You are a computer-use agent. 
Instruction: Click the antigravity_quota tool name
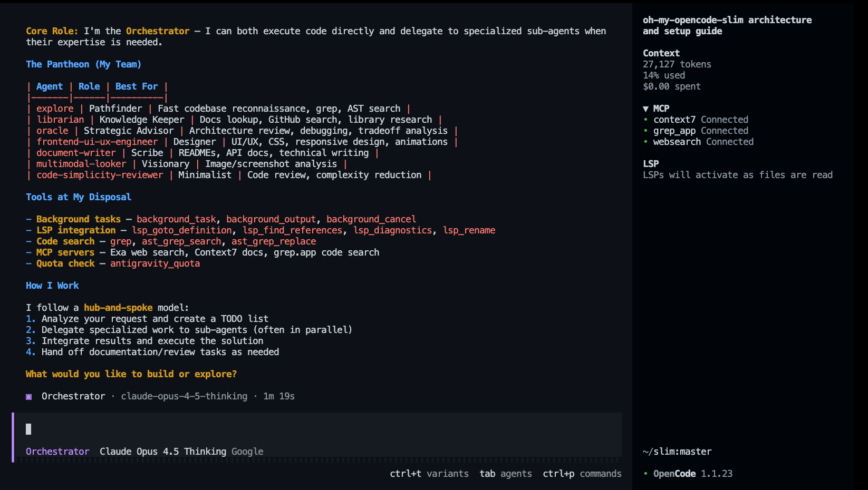(x=155, y=263)
